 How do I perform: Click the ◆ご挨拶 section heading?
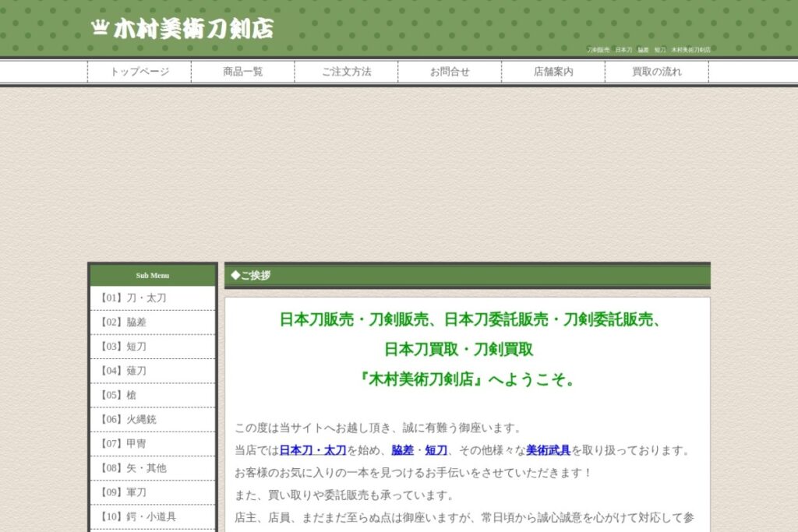(468, 276)
